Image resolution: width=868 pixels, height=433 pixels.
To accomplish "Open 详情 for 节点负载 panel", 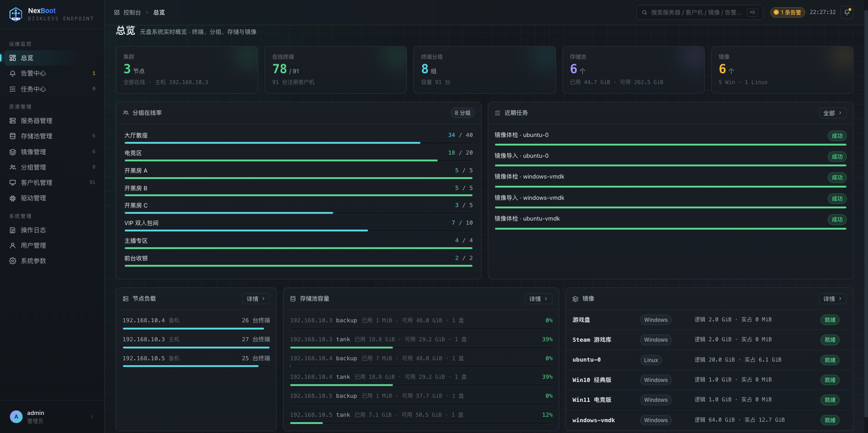I will pyautogui.click(x=256, y=299).
